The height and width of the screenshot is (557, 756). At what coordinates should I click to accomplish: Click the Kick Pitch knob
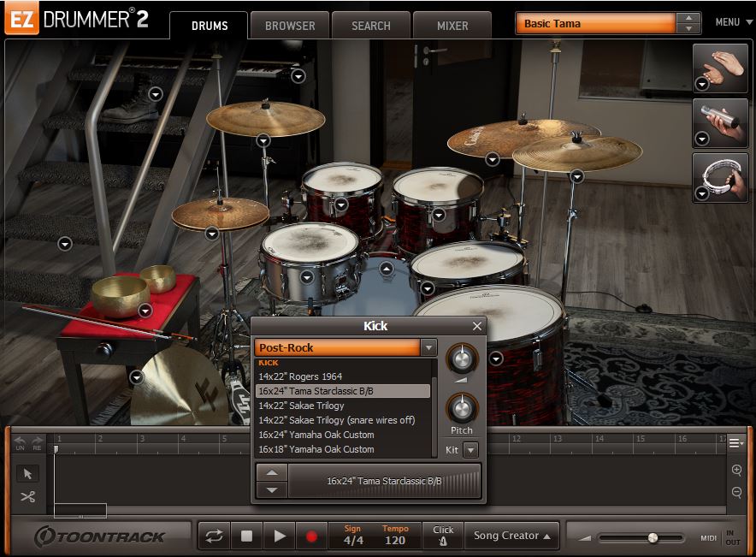click(x=462, y=408)
